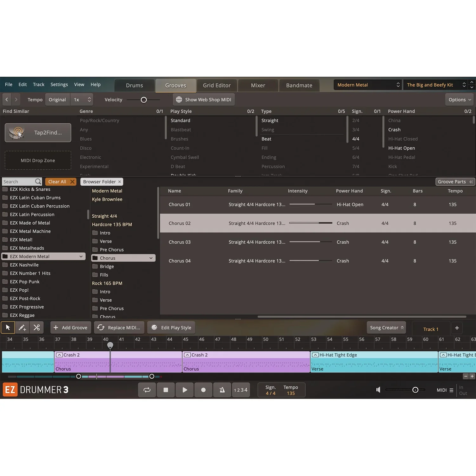The image size is (476, 476).
Task: Remove the Browser Folder filter tag
Action: [120, 182]
